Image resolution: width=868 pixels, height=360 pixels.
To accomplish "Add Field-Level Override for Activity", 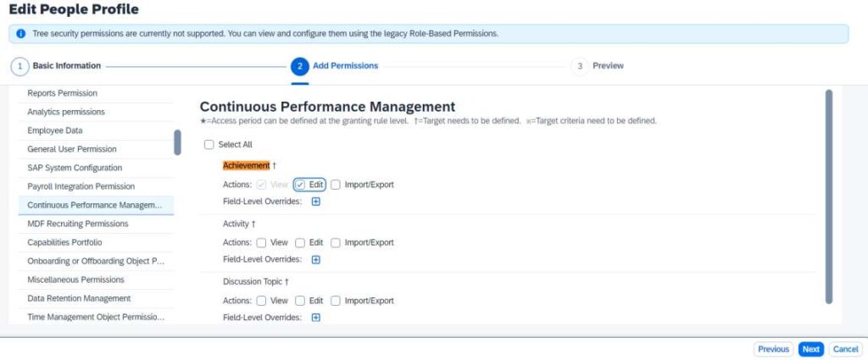I will pyautogui.click(x=315, y=260).
